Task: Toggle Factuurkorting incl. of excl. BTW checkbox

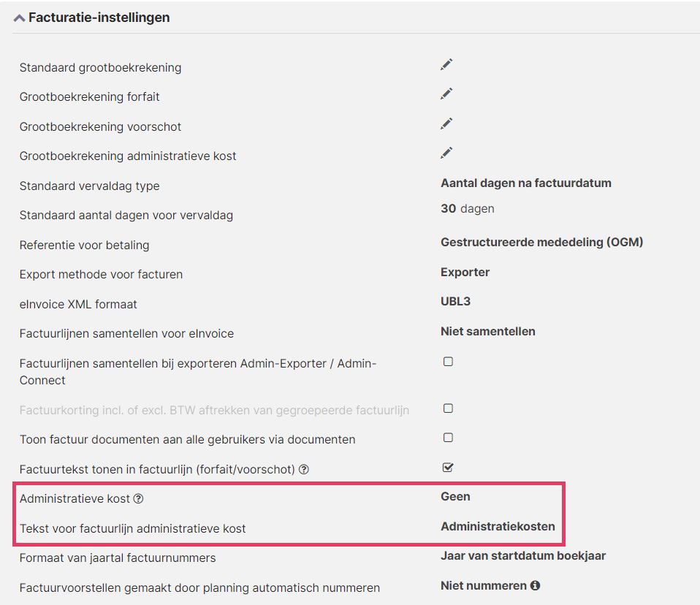Action: 448,408
